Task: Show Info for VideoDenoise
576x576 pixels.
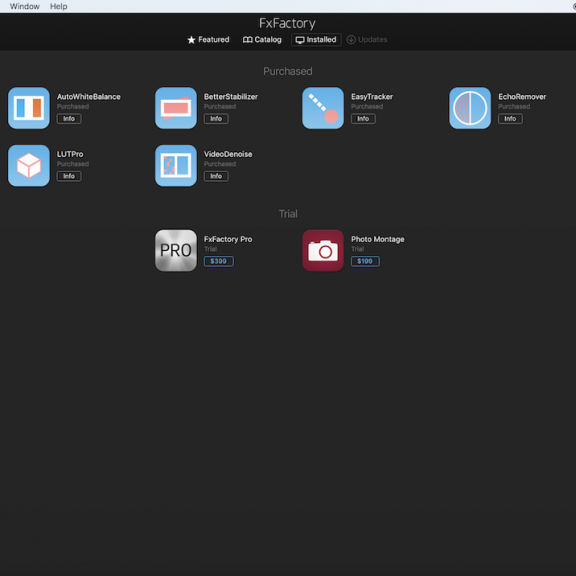Action: click(216, 176)
